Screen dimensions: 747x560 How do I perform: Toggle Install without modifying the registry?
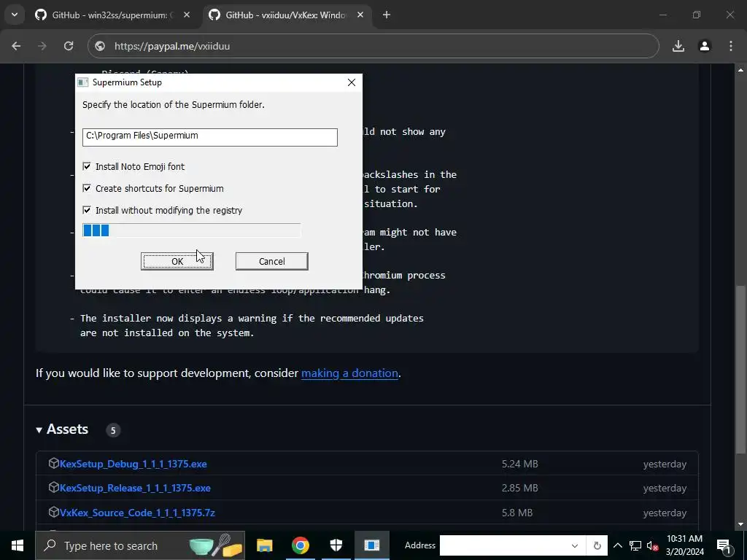point(87,210)
